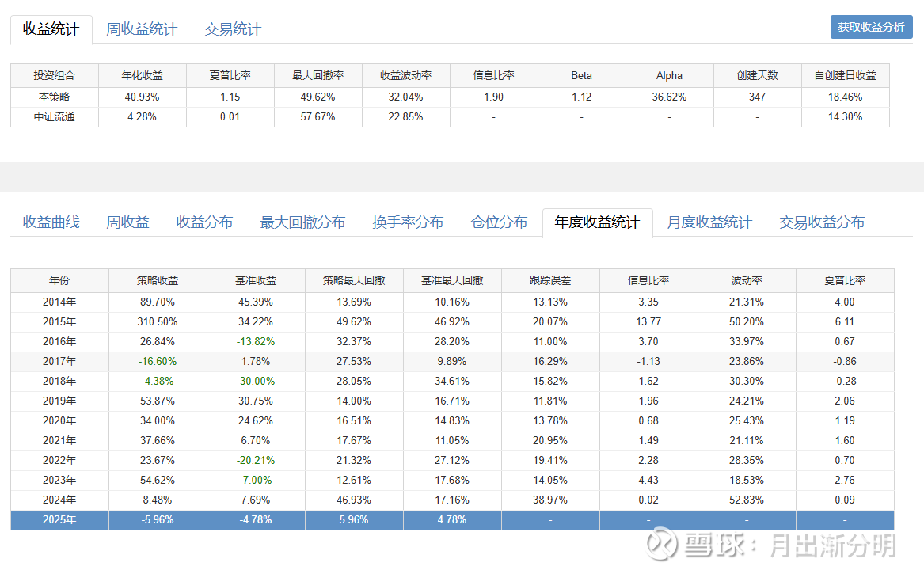Click the 36.62% Alpha value
The height and width of the screenshot is (574, 924).
click(x=669, y=97)
